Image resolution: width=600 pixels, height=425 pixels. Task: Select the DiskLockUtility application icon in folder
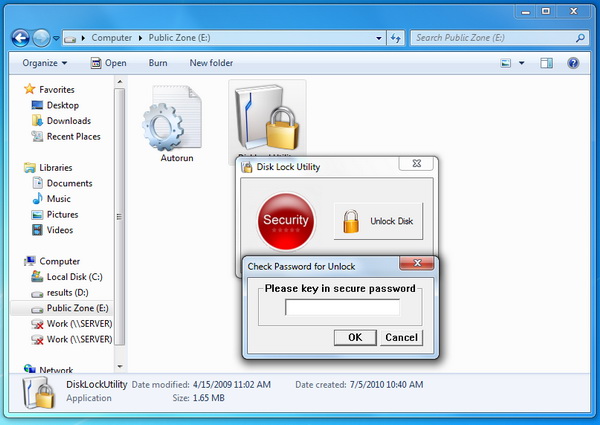click(267, 117)
